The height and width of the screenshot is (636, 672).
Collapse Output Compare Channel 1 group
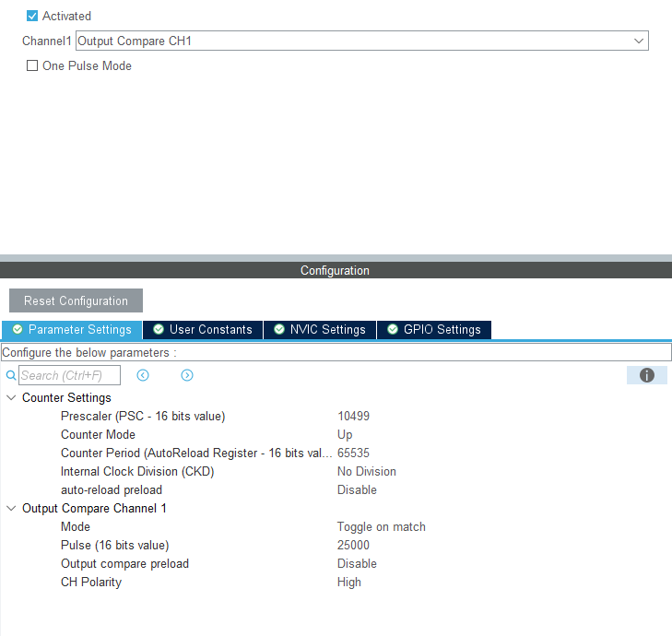(x=12, y=508)
